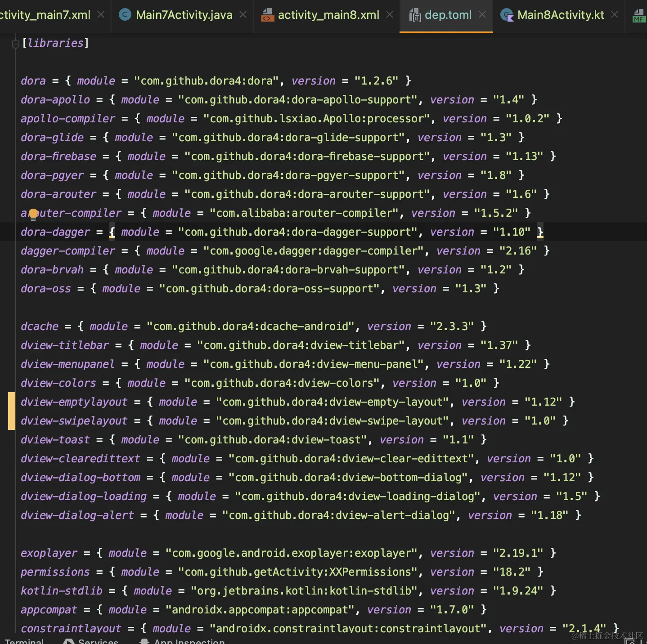The height and width of the screenshot is (644, 647).
Task: Close the Main8Activity.kt tab
Action: (x=615, y=15)
